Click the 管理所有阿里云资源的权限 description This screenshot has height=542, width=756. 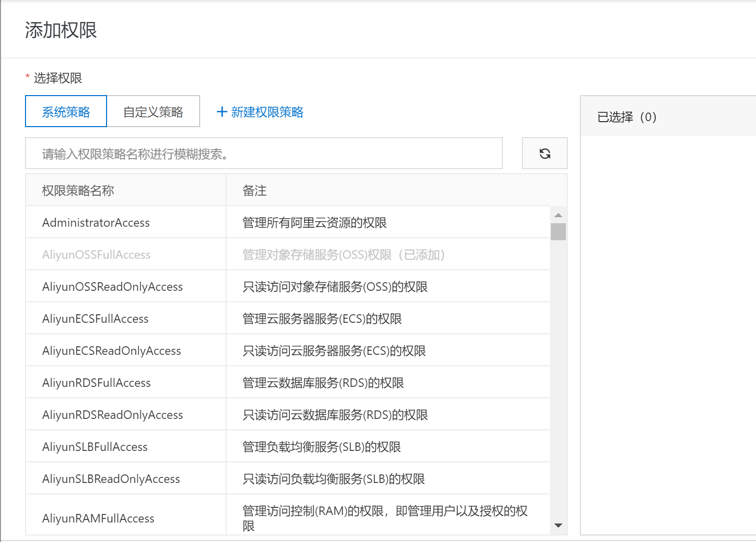coord(315,223)
